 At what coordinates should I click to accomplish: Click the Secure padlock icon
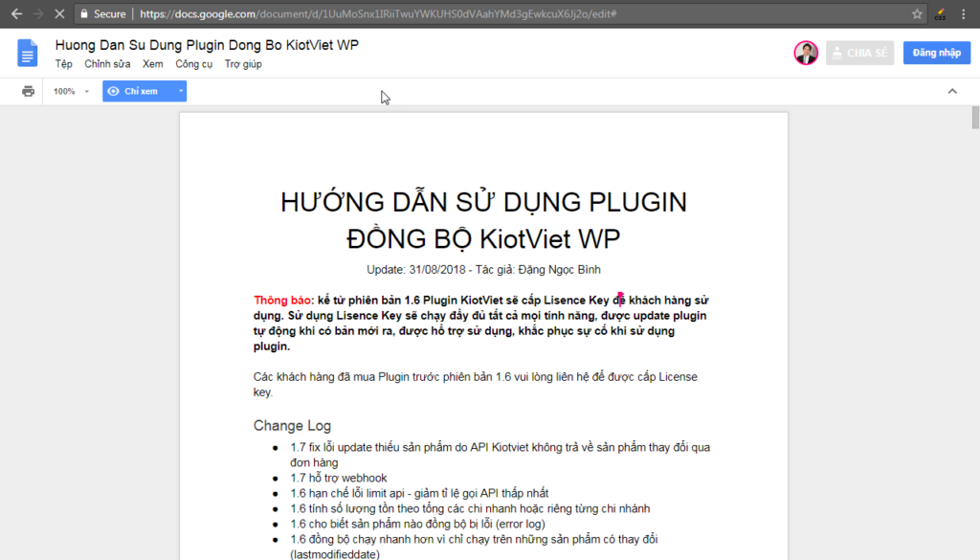click(x=84, y=13)
